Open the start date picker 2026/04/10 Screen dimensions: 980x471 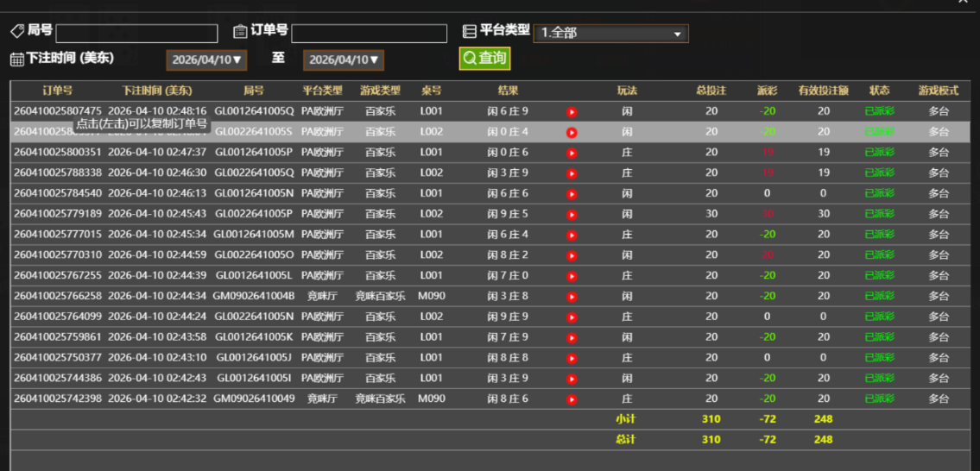207,60
